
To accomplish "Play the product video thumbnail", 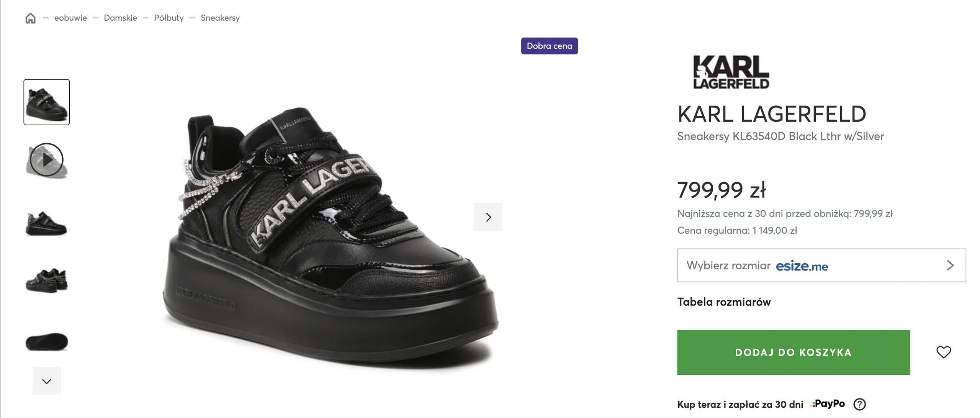I will [46, 160].
